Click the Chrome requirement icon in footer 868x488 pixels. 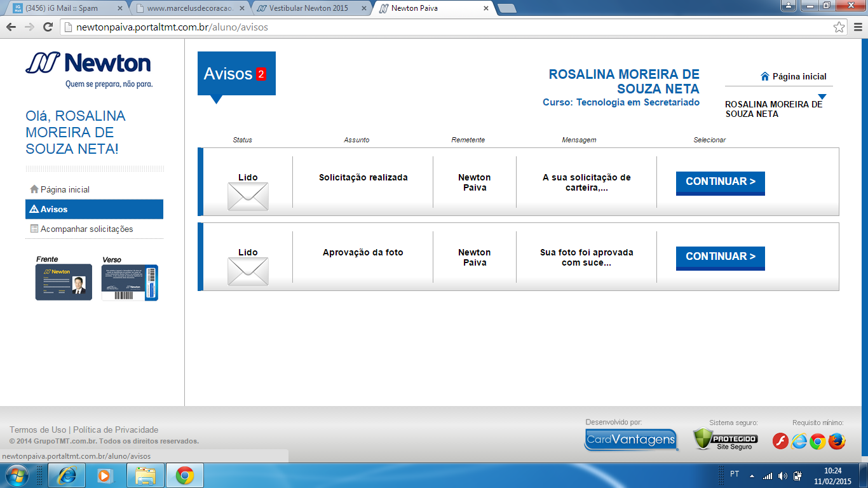tap(818, 441)
